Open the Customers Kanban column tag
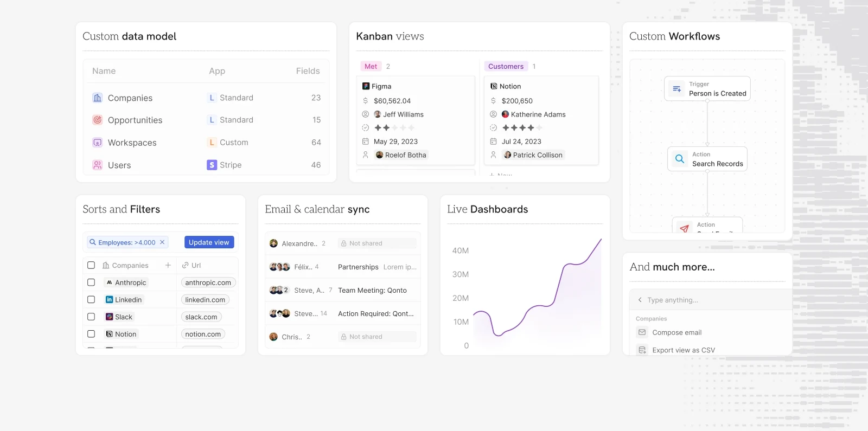 [x=506, y=66]
